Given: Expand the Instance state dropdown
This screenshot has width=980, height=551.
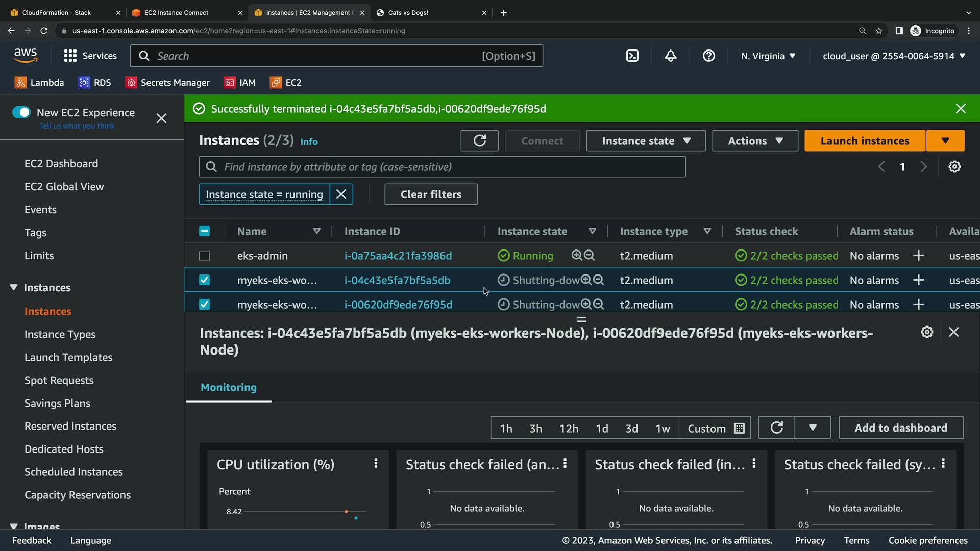Looking at the screenshot, I should 646,141.
